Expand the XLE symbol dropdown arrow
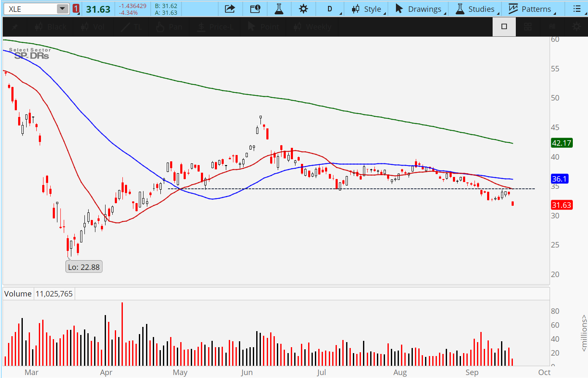Screen dimensions: 588x378 pos(62,9)
